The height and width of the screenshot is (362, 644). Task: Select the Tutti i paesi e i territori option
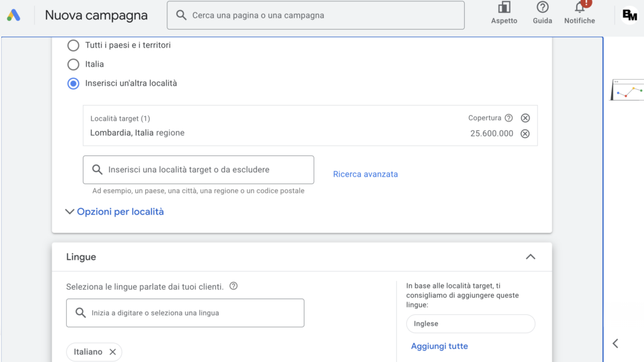[x=74, y=45]
